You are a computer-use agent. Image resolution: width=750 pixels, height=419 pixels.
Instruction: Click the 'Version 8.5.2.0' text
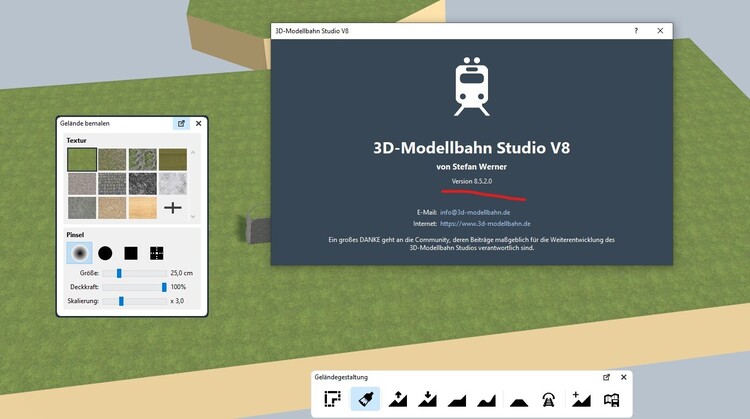472,181
